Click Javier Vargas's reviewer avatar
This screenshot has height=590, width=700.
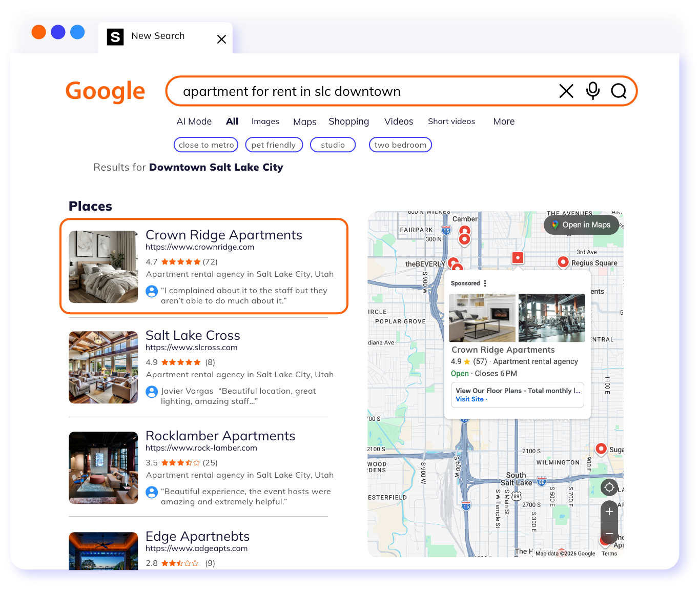point(152,392)
